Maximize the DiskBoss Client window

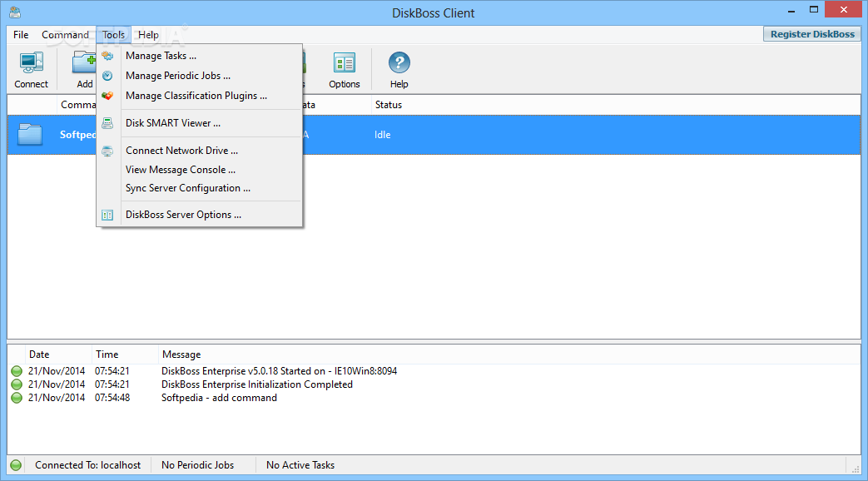[814, 9]
